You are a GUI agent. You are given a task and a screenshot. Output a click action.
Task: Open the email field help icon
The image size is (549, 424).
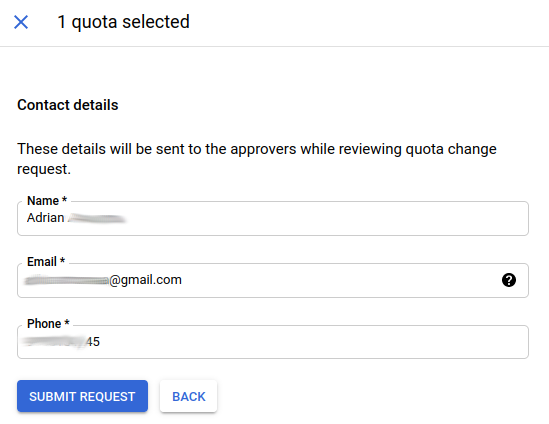pos(509,280)
